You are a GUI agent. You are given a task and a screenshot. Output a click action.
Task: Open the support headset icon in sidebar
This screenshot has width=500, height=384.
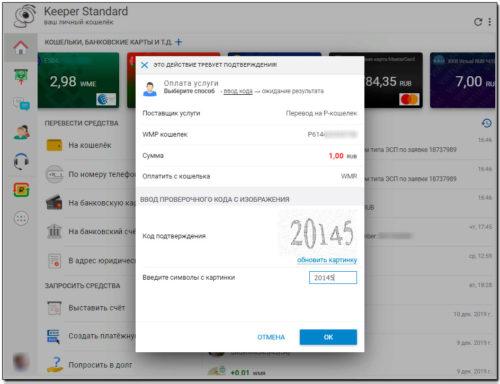pyautogui.click(x=21, y=161)
